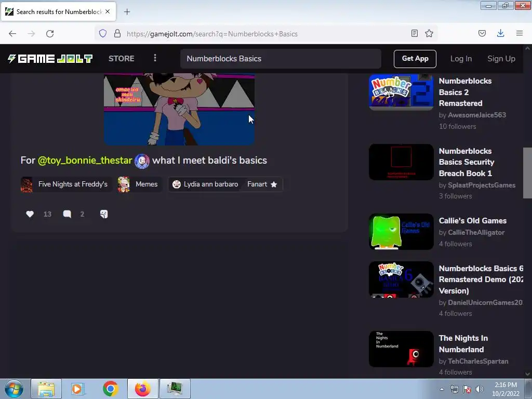Bookmark this page with the star
Viewport: 532px width, 399px height.
[429, 33]
